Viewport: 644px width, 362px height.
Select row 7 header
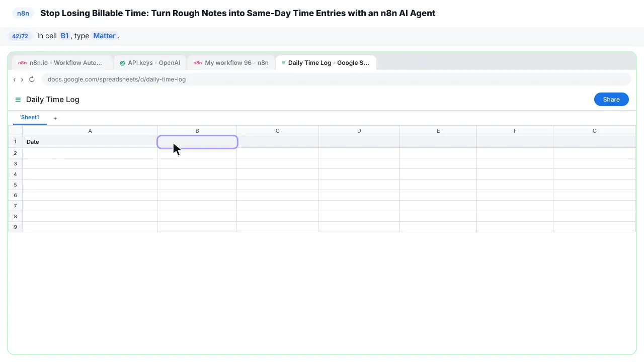(x=16, y=206)
